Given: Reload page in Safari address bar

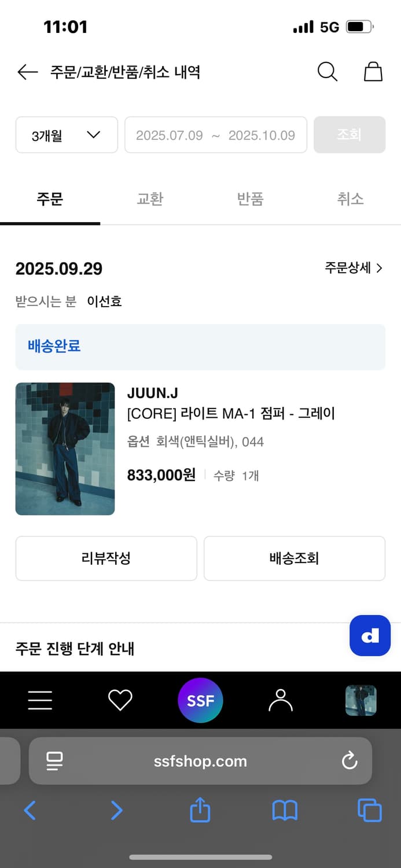Looking at the screenshot, I should (x=350, y=760).
